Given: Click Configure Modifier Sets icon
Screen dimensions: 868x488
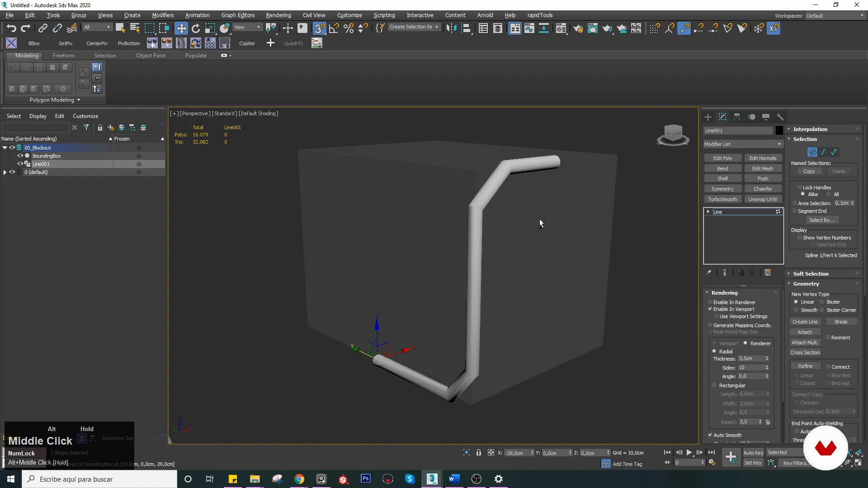Looking at the screenshot, I should coord(768,272).
